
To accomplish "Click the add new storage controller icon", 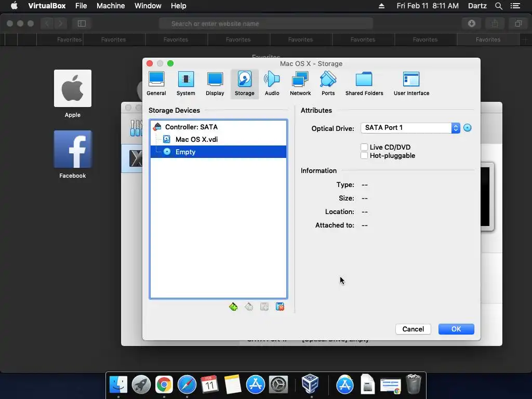I will [233, 307].
